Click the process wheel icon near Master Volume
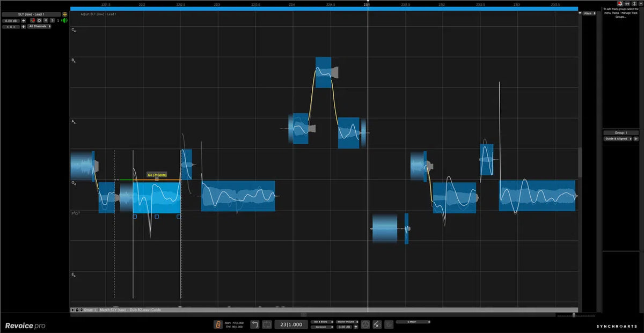Viewport: 644px width, 333px height. point(366,324)
